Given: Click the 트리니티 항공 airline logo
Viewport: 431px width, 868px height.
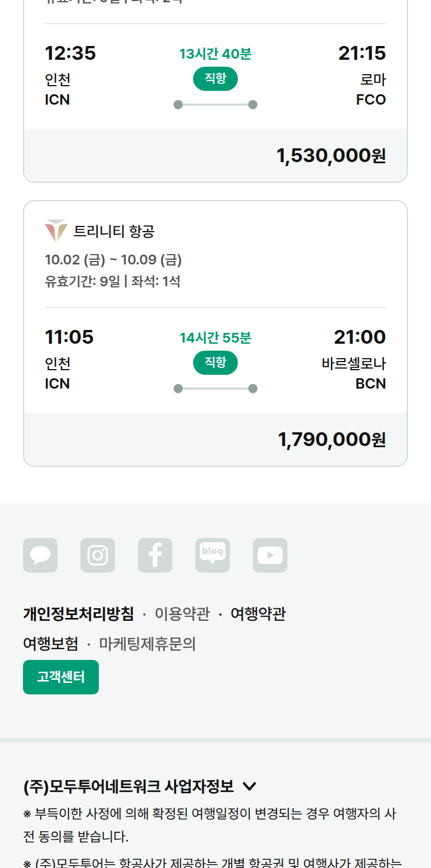Looking at the screenshot, I should coord(56,231).
